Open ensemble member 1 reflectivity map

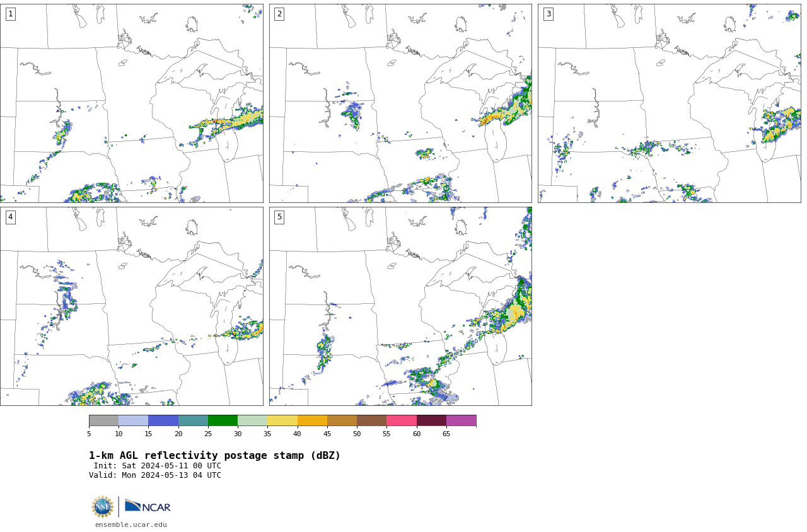(131, 103)
